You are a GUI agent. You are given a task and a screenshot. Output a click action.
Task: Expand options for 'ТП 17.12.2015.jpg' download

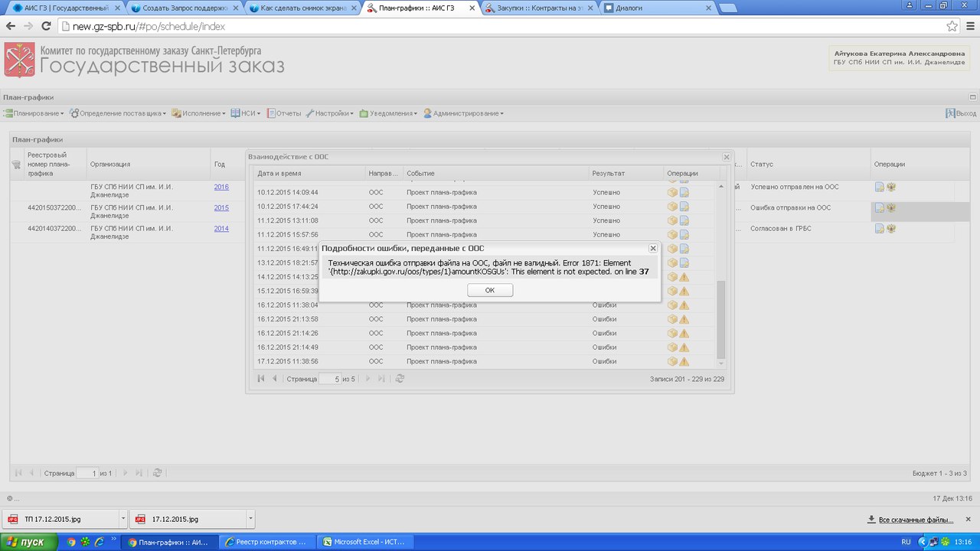(123, 519)
